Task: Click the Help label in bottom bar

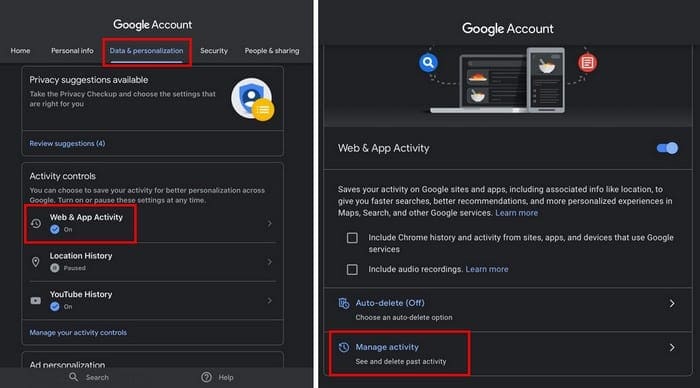Action: click(x=226, y=377)
